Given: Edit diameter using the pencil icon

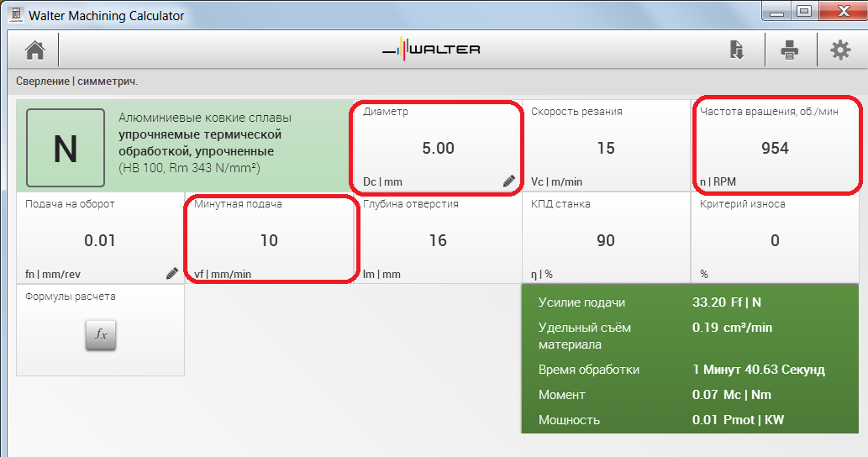Looking at the screenshot, I should [508, 181].
